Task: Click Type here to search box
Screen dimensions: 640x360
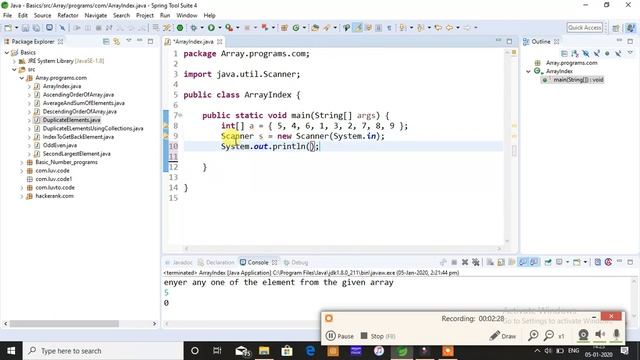Action: point(102,351)
